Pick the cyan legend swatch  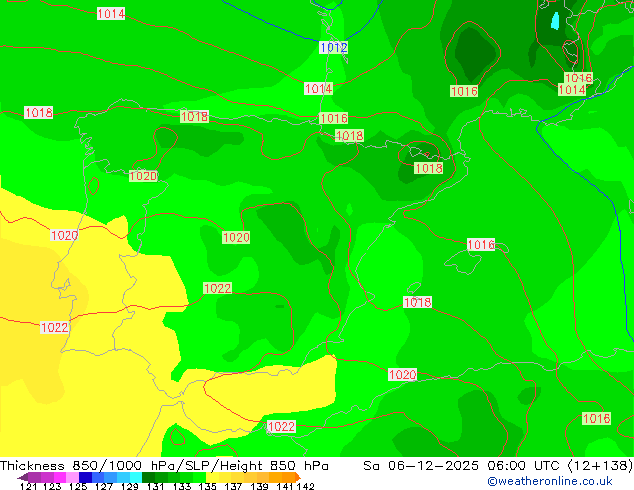136,477
